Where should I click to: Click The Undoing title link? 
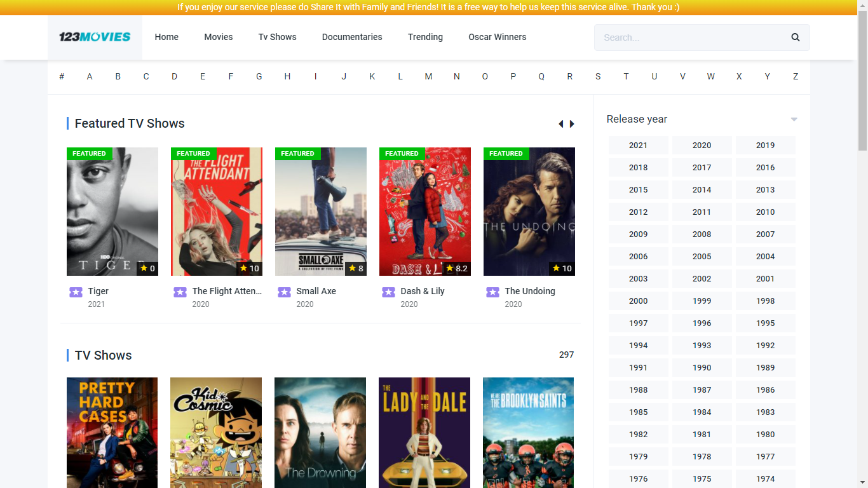pos(529,291)
